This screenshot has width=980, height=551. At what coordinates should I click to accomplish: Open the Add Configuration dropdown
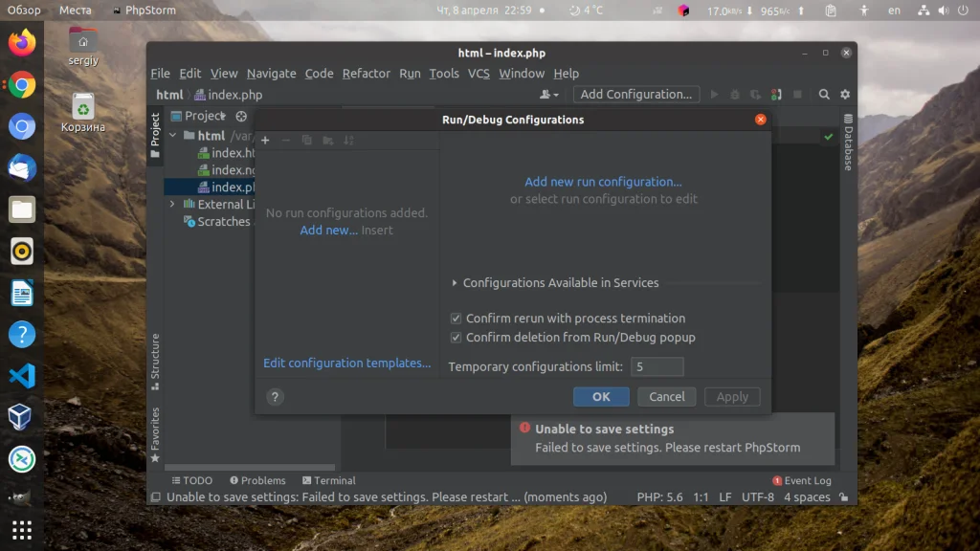(635, 95)
